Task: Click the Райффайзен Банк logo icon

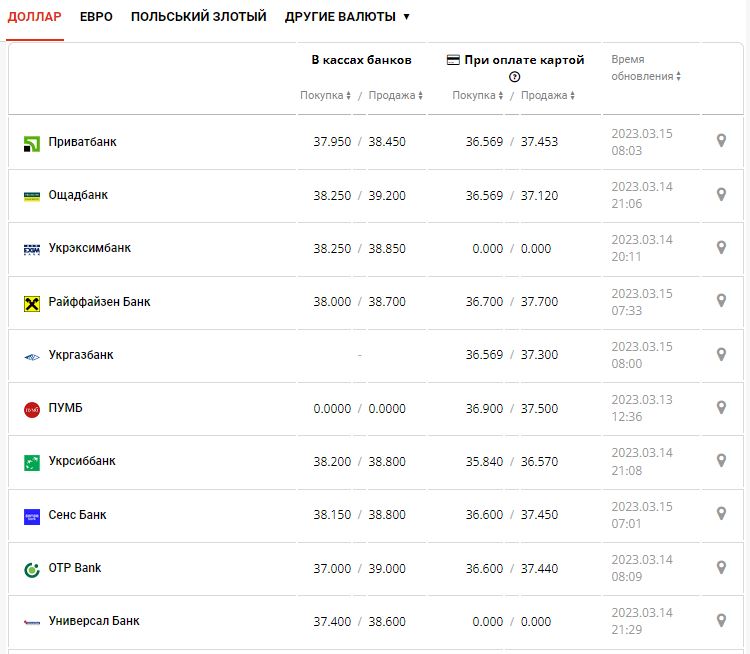Action: tap(31, 302)
